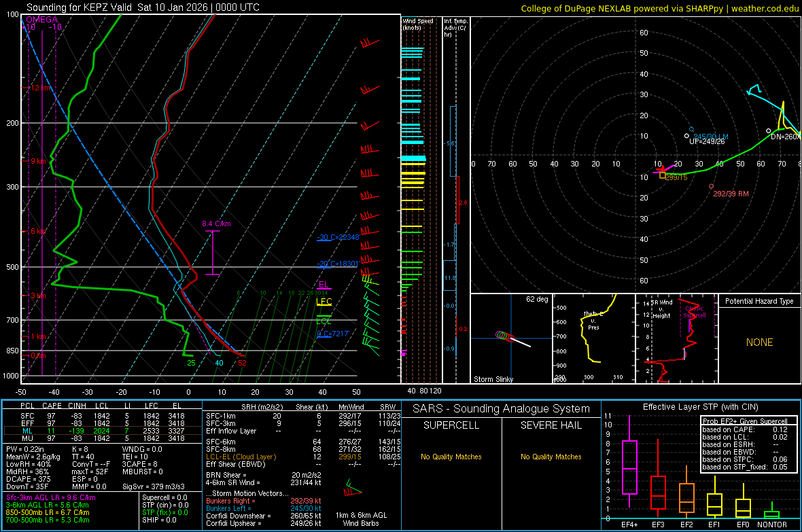Select the EFF parcel row
The width and height of the screenshot is (802, 532).
point(103,423)
